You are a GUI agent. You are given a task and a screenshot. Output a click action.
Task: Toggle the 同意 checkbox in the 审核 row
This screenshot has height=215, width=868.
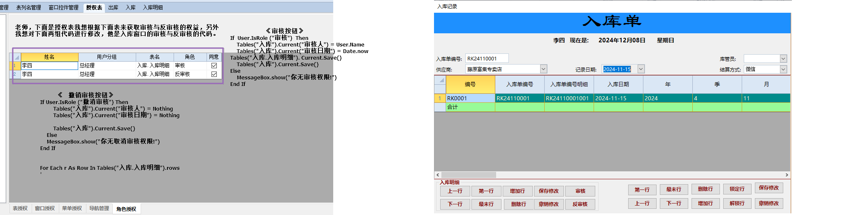pyautogui.click(x=214, y=65)
